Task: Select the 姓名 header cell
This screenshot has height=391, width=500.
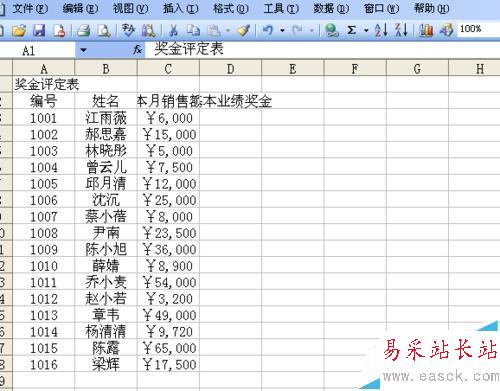Action: click(x=106, y=101)
